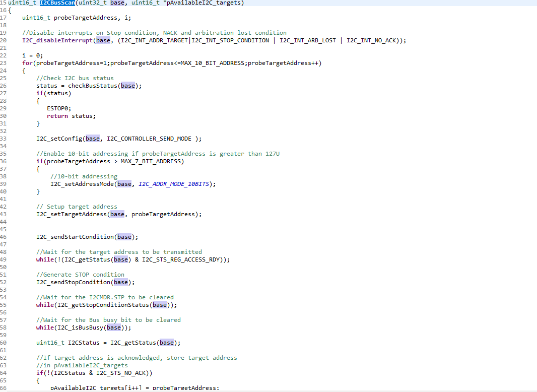The height and width of the screenshot is (392, 537).
Task: Click I2C_CONTROLLER_SEND_MODE argument
Action: coord(149,139)
